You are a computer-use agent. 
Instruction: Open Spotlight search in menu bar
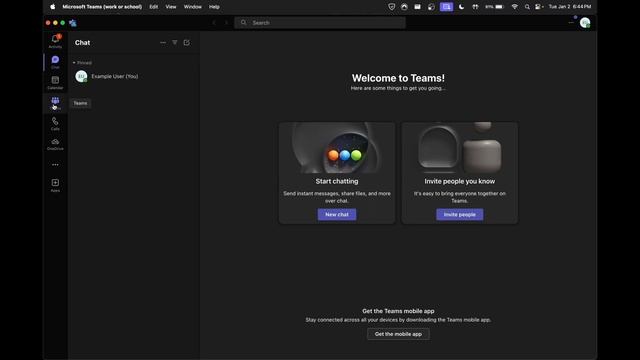527,7
